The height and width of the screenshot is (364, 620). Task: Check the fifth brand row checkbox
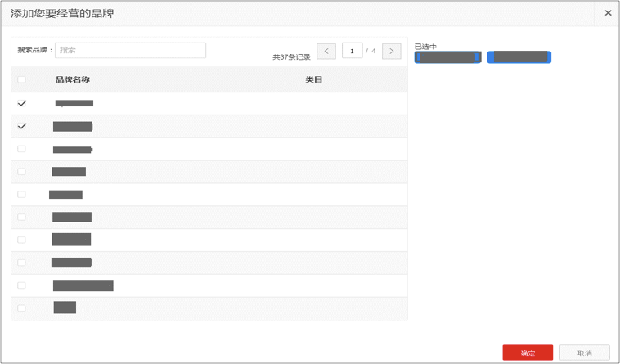pyautogui.click(x=22, y=195)
